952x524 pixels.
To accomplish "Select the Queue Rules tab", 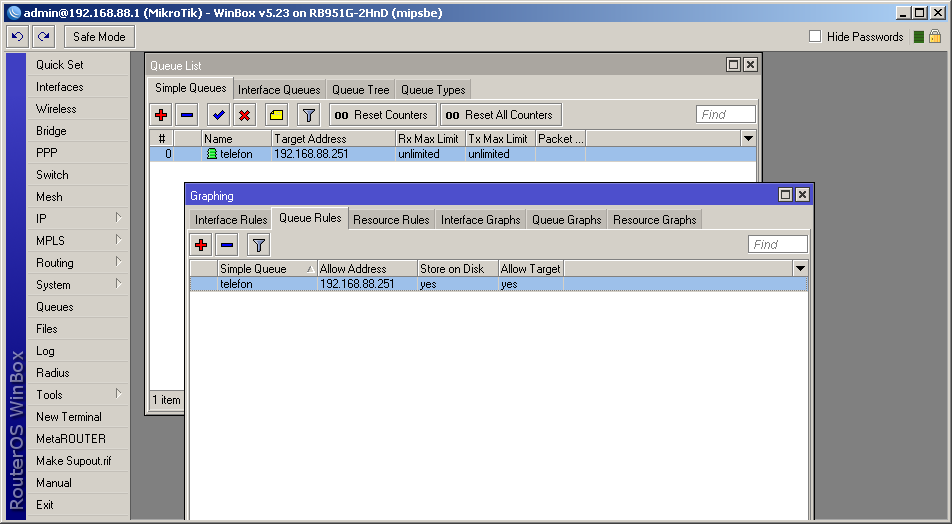I will point(310,218).
